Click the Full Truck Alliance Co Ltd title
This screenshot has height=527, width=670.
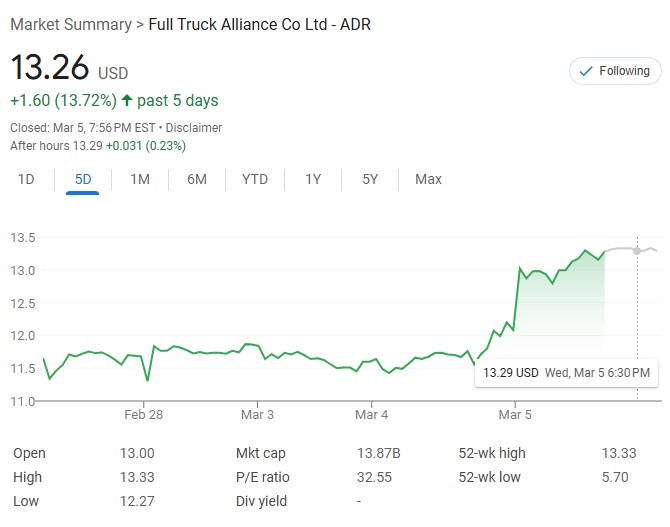coord(259,24)
